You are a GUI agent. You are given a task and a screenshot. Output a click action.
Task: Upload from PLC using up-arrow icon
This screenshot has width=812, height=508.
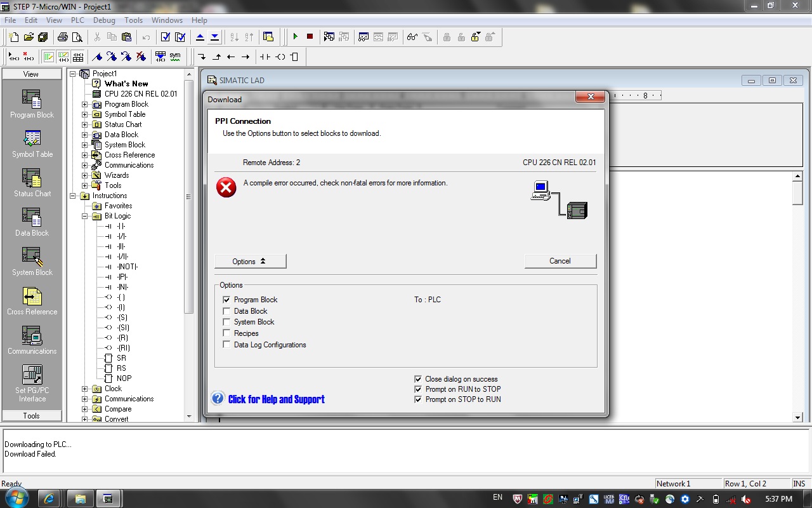click(x=200, y=37)
